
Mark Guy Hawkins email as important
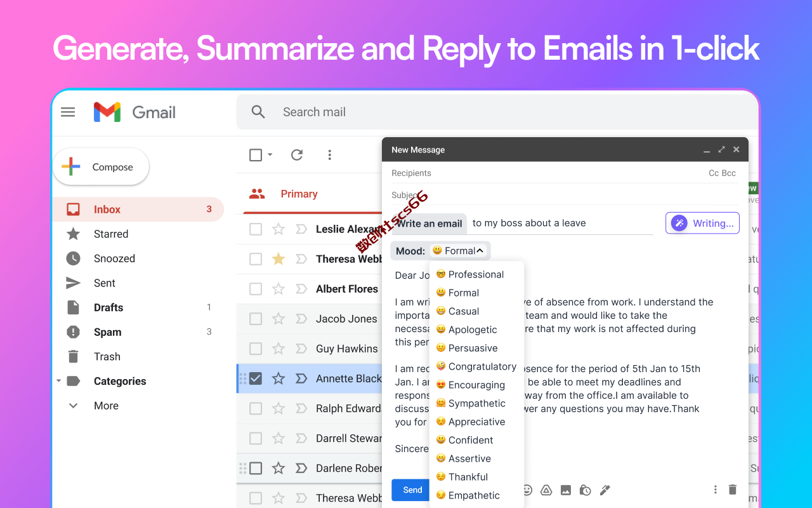pos(301,349)
